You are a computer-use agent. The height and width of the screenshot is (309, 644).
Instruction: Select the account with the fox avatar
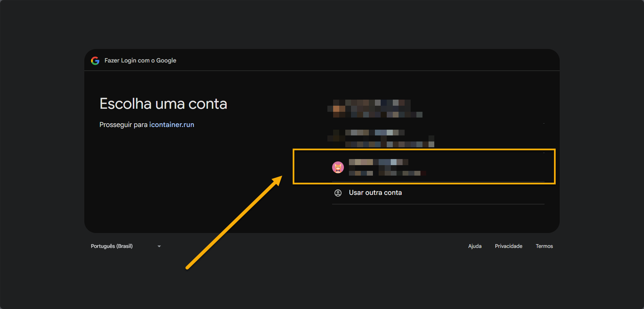click(x=438, y=168)
